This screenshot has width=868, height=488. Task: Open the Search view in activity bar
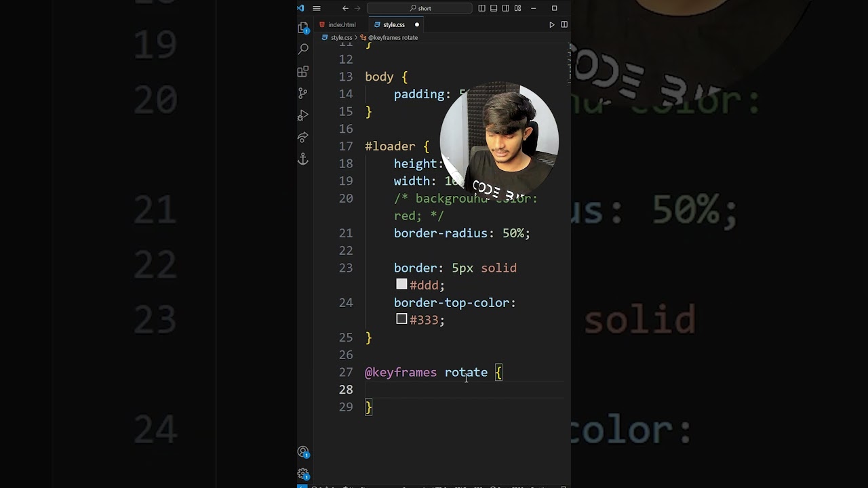click(303, 49)
